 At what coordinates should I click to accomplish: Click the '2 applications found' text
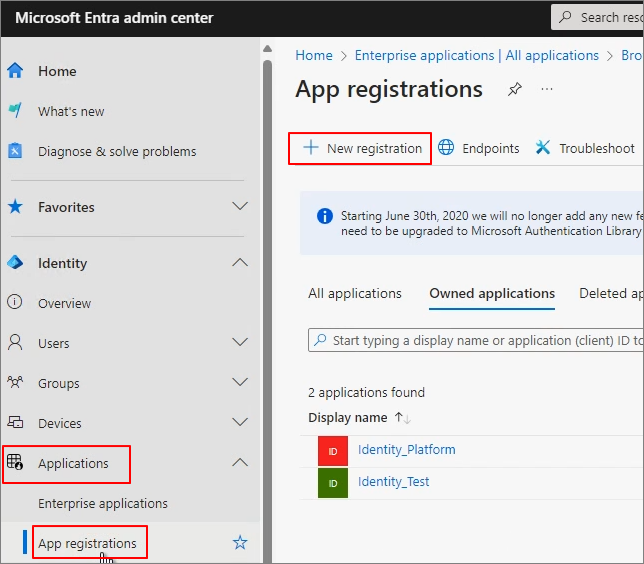click(366, 392)
